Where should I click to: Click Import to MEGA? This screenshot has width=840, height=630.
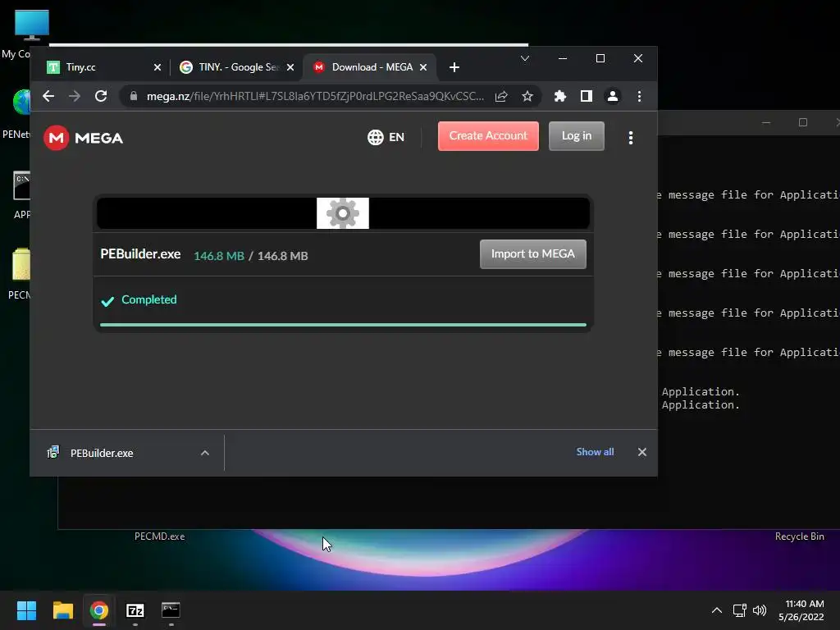[x=533, y=254]
